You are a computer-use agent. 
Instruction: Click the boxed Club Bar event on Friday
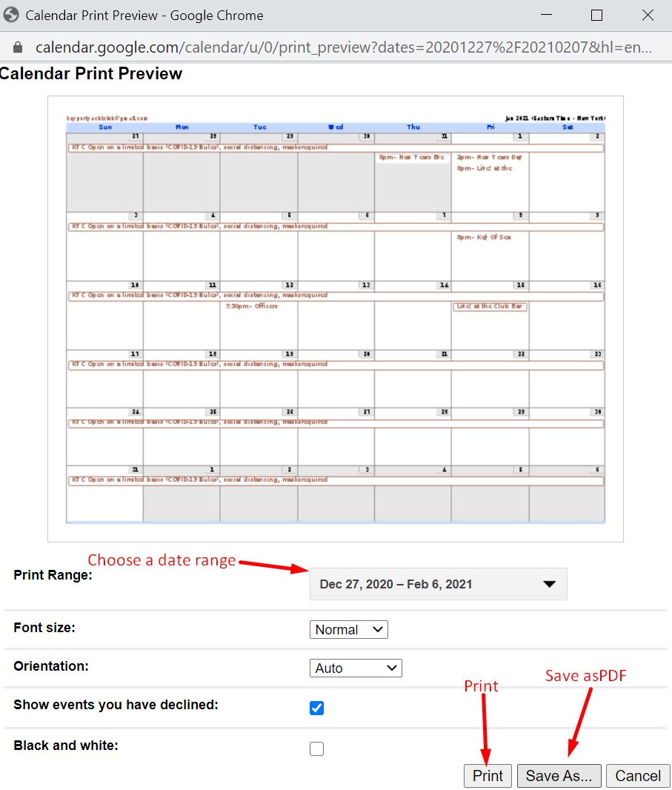click(x=490, y=306)
